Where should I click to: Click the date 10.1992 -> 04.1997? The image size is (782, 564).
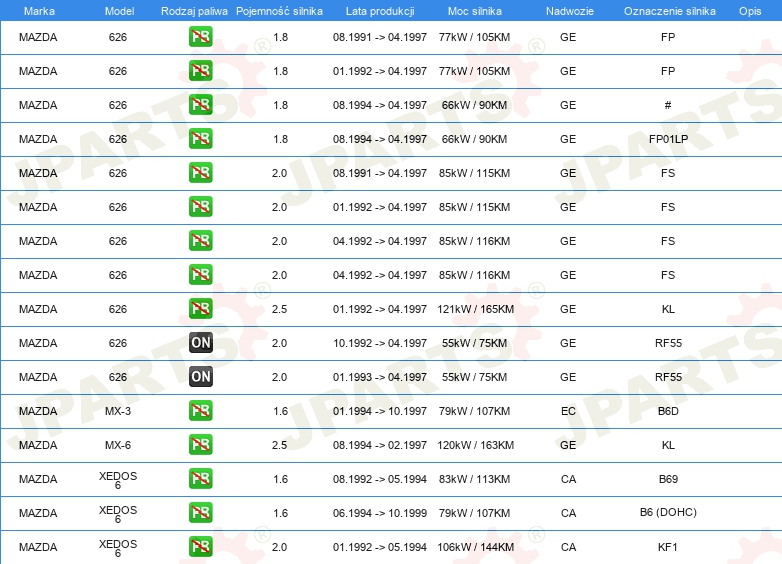(380, 343)
